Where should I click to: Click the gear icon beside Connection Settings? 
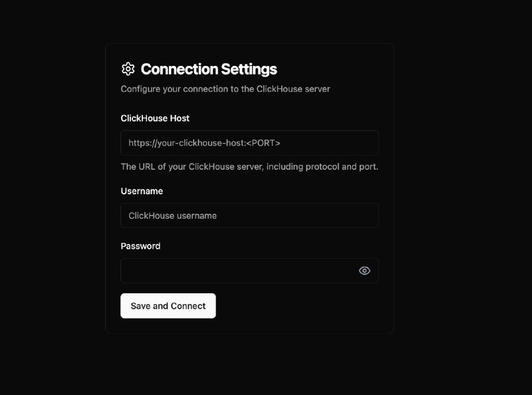[128, 69]
